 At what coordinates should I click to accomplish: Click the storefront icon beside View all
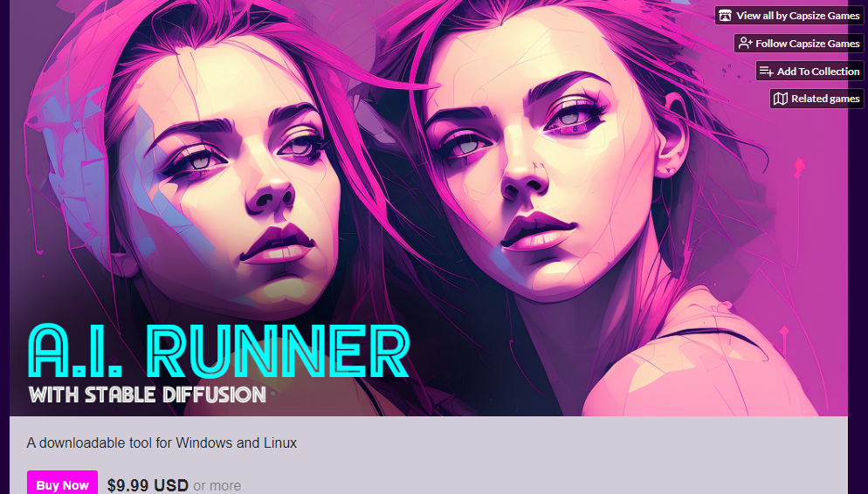(x=725, y=16)
